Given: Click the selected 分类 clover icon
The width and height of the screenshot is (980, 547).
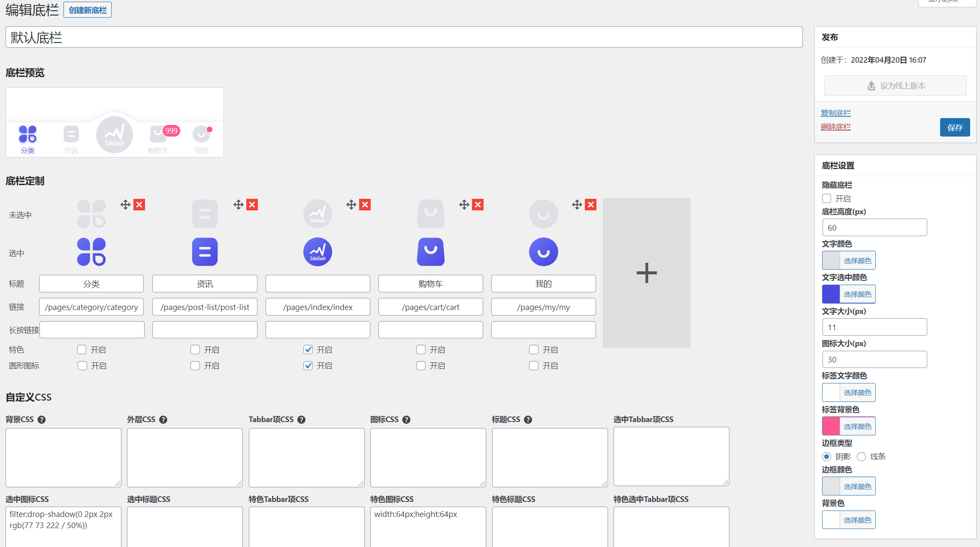Looking at the screenshot, I should coord(91,252).
